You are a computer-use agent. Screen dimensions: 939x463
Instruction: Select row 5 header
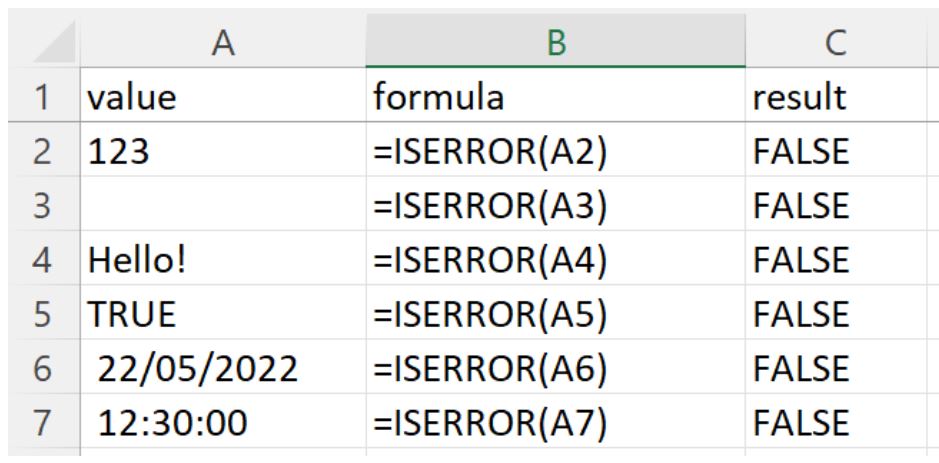39,320
